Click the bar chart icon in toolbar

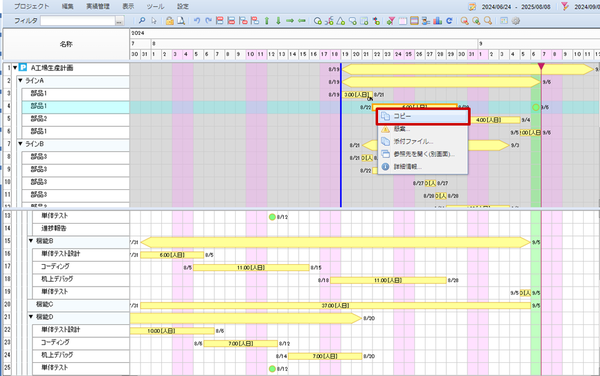click(437, 21)
